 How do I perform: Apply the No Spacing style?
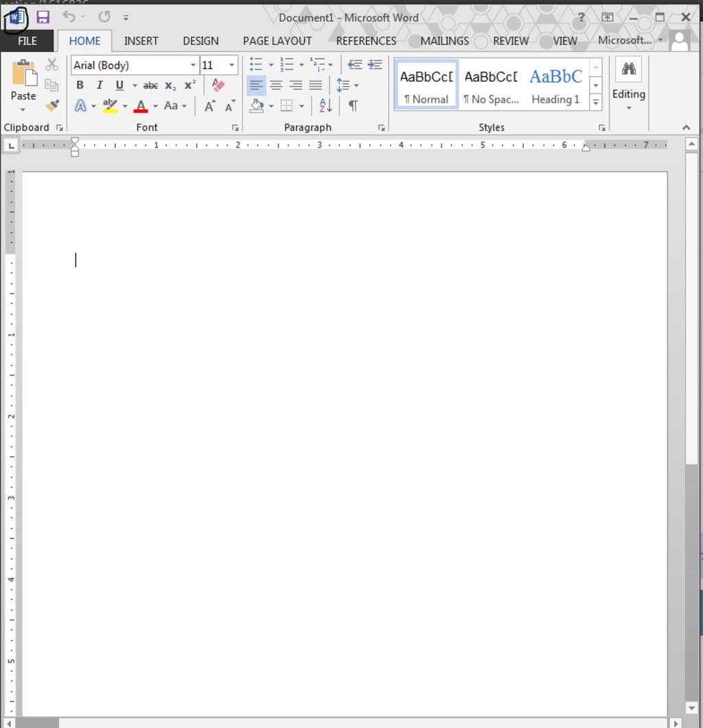coord(491,85)
